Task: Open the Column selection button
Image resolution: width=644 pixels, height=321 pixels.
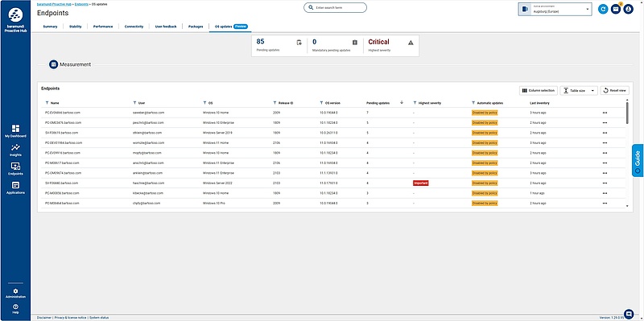Action: [539, 90]
